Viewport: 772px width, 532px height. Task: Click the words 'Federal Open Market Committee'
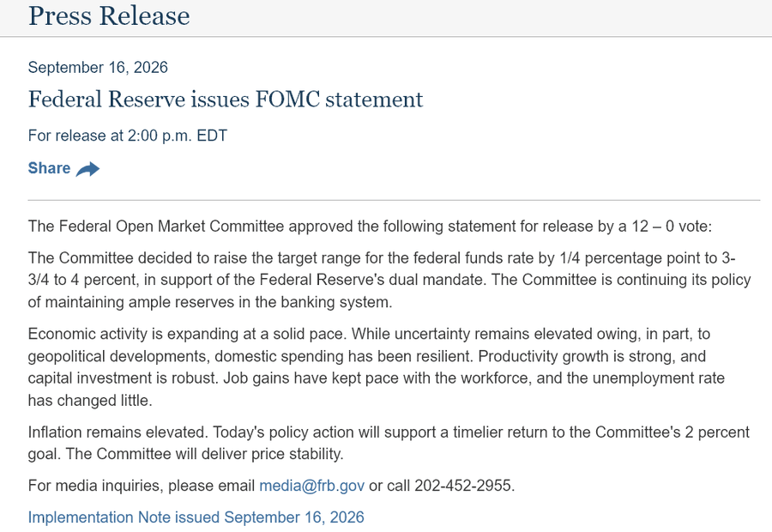(172, 227)
